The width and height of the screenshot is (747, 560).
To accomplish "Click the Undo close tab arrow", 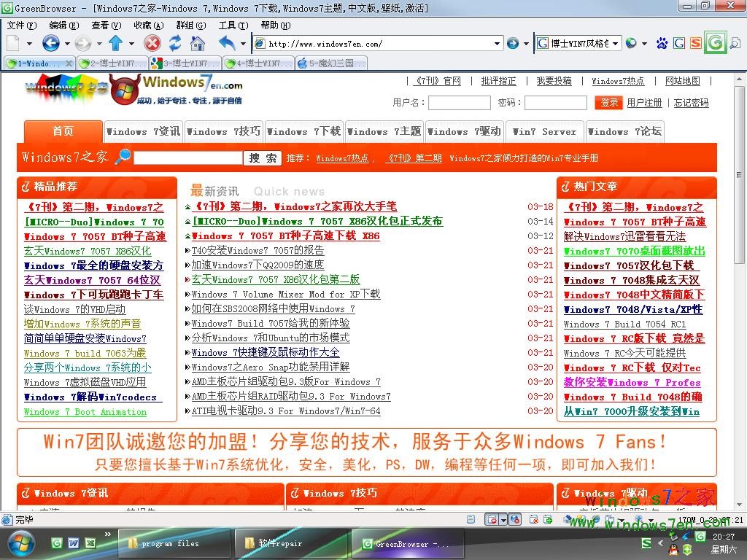I will pyautogui.click(x=227, y=44).
